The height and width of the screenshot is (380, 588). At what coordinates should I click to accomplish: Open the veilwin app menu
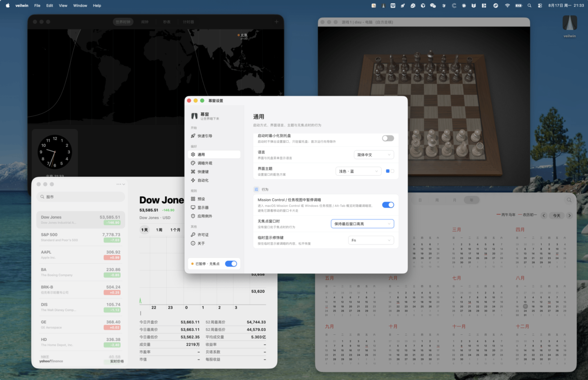22,5
